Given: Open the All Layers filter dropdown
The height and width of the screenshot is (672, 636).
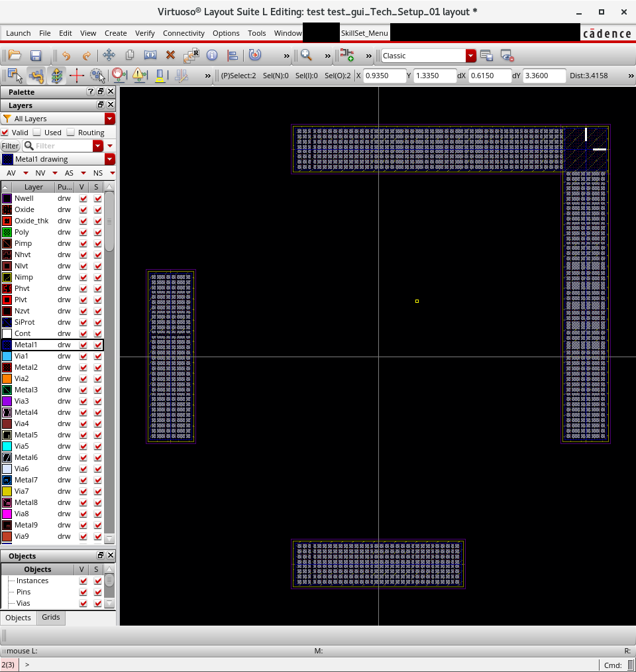Looking at the screenshot, I should 110,119.
